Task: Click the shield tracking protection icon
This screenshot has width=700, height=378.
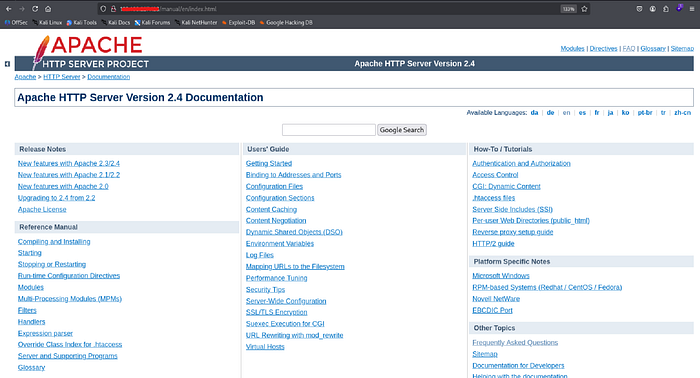Action: (x=103, y=9)
